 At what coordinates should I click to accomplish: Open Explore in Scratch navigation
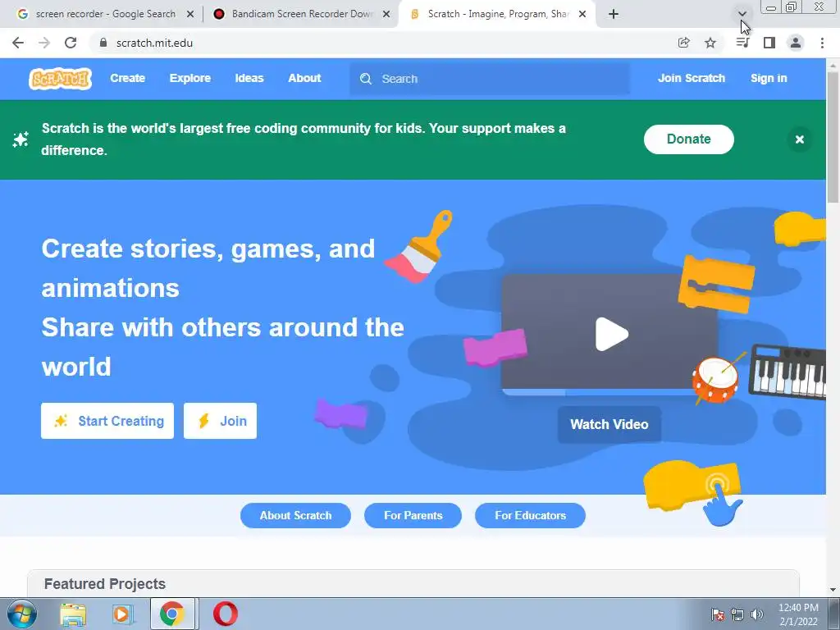coord(190,78)
